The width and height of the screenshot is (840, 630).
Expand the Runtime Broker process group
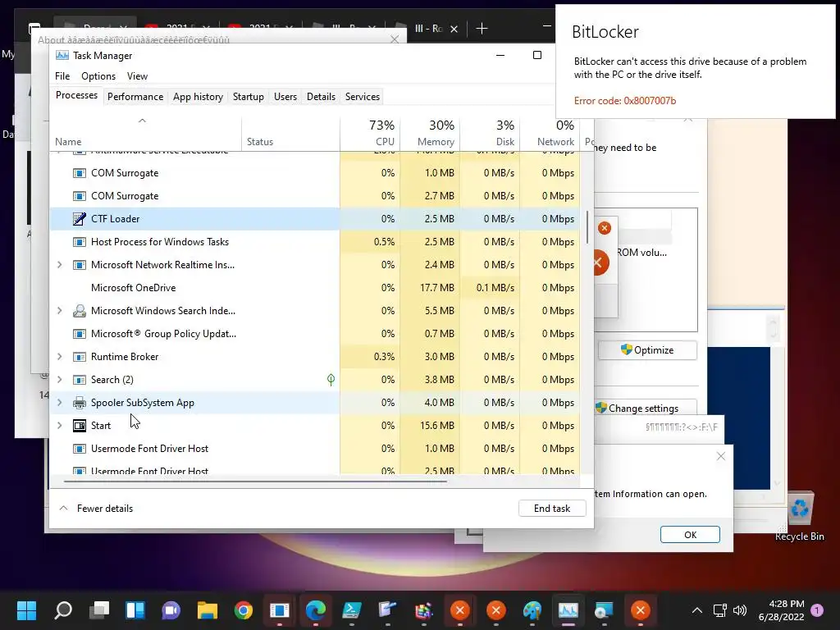coord(59,357)
